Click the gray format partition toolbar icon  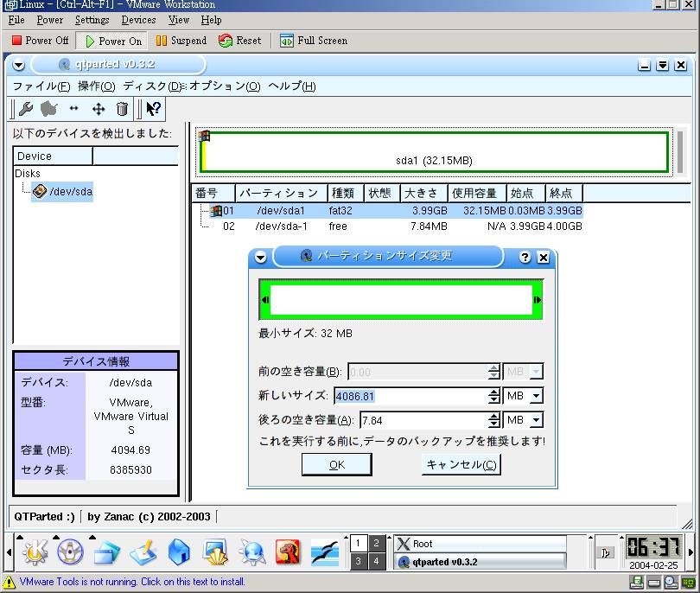(x=49, y=109)
